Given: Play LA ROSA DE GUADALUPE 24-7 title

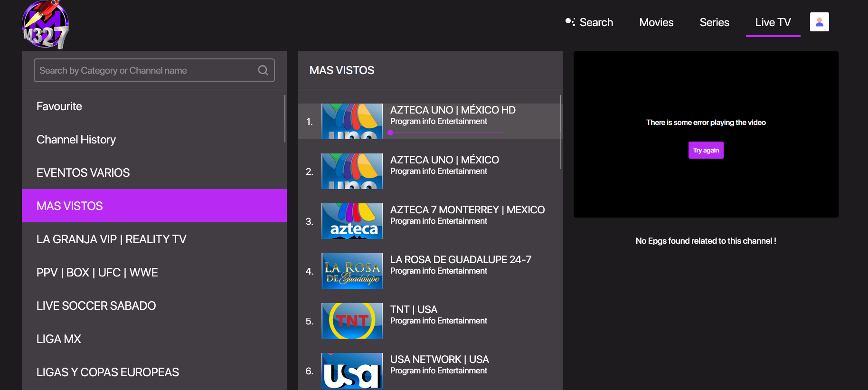Looking at the screenshot, I should coord(461,259).
